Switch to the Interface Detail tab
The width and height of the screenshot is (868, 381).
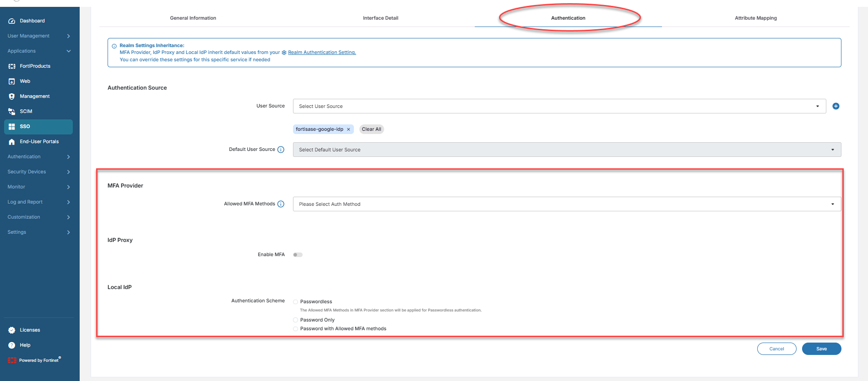pyautogui.click(x=380, y=18)
